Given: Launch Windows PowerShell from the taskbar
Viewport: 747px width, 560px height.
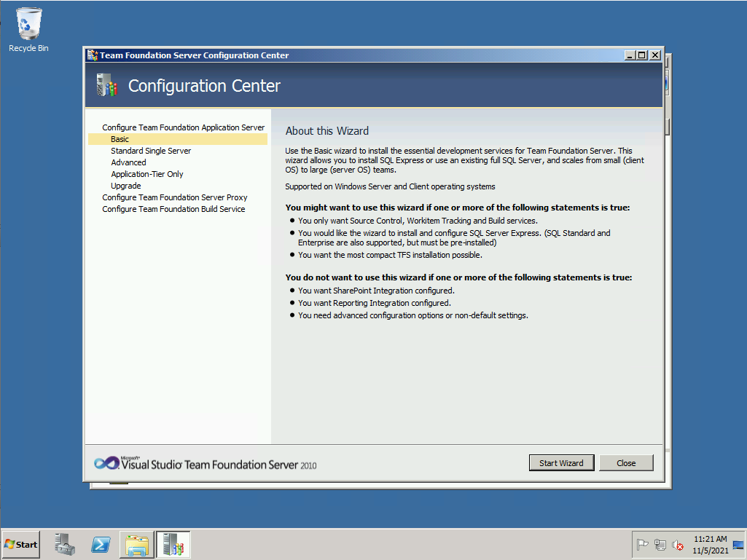Looking at the screenshot, I should 101,544.
